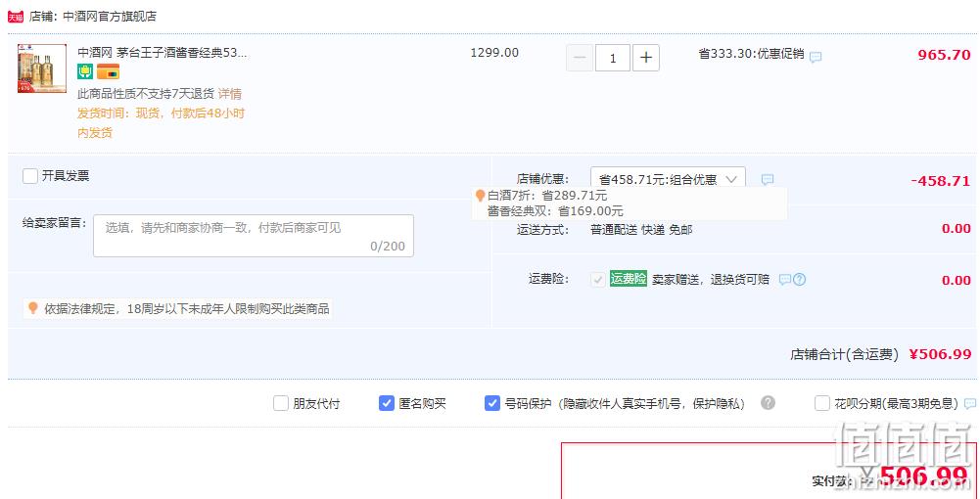The height and width of the screenshot is (499, 980).
Task: Decrease quantity with the minus button
Action: coord(580,58)
